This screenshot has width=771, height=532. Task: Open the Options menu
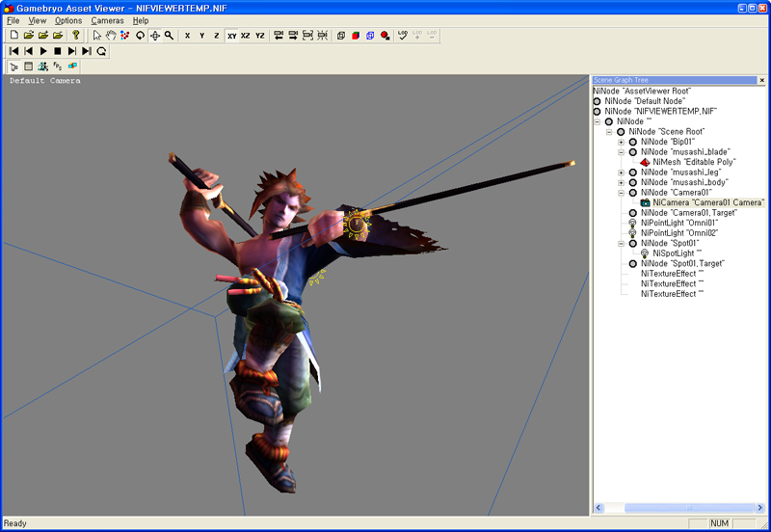pos(68,20)
